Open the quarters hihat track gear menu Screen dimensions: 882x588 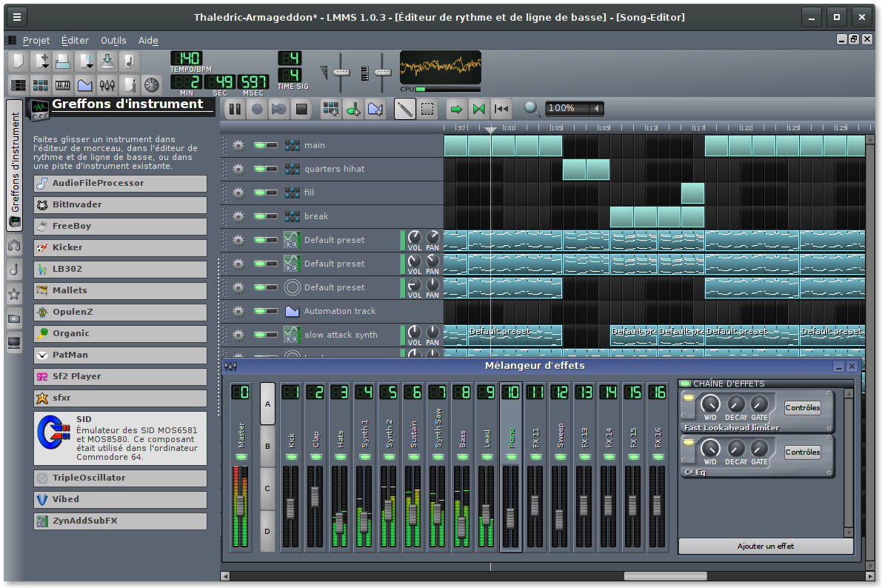(238, 170)
